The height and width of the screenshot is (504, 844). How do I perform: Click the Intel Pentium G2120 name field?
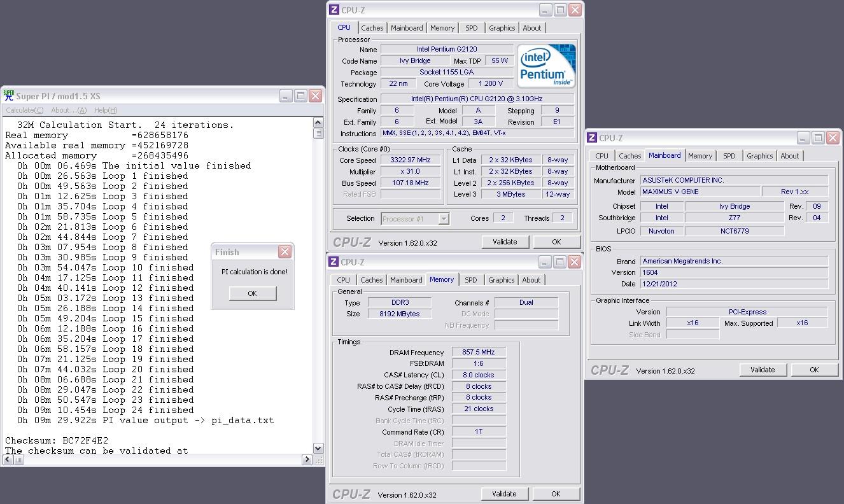click(447, 49)
